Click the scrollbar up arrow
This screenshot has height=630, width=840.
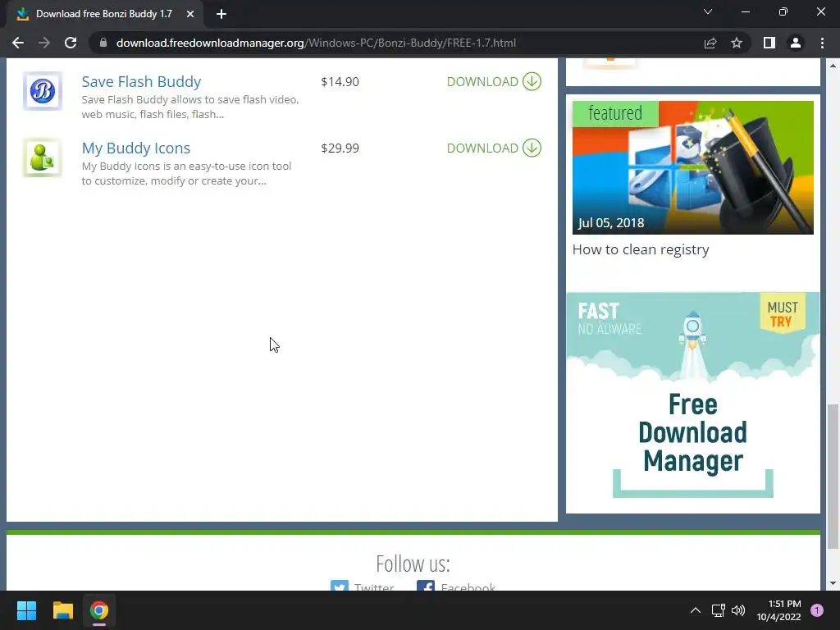point(833,66)
